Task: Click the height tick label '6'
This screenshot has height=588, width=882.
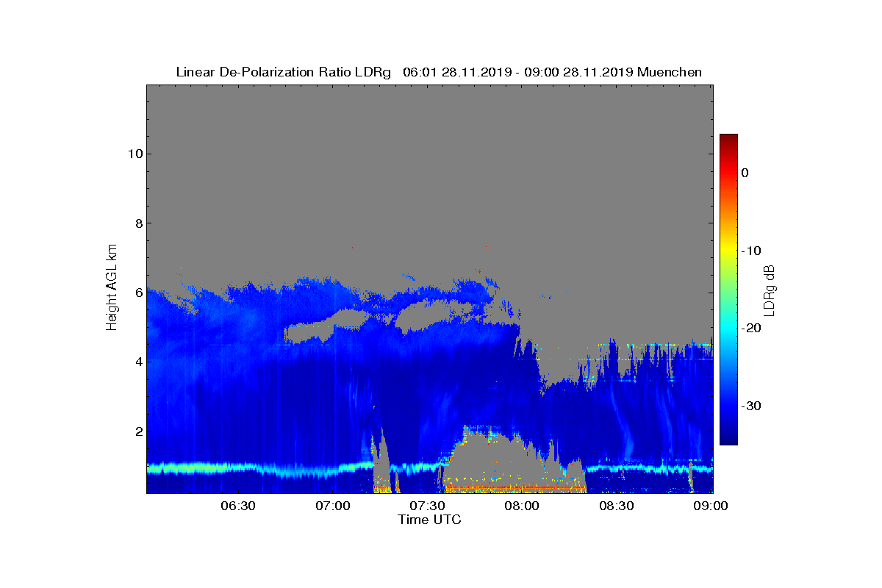Action: (137, 293)
